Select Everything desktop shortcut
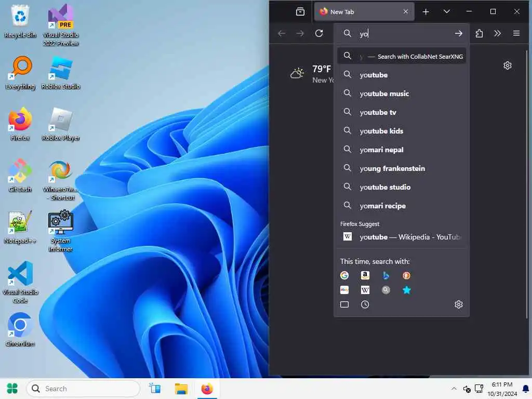 20,73
